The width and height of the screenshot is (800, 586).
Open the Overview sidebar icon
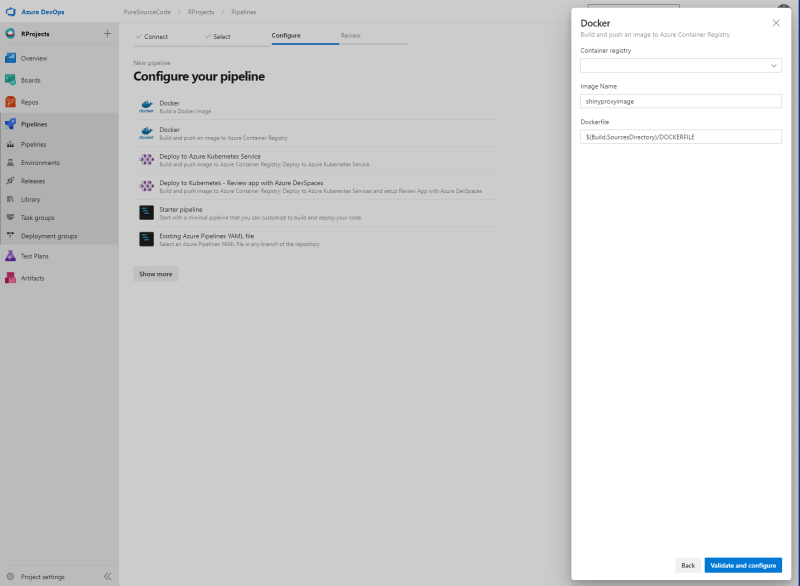click(10, 58)
